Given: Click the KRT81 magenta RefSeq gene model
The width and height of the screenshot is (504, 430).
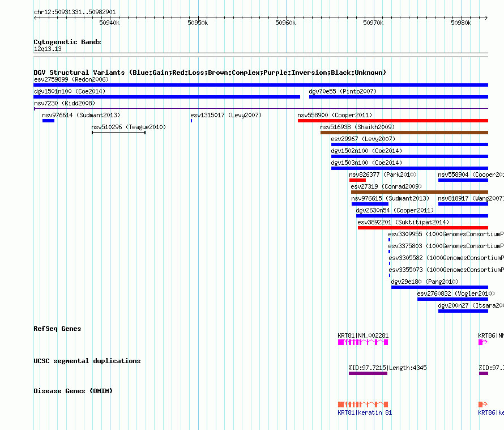Looking at the screenshot, I should tap(363, 342).
